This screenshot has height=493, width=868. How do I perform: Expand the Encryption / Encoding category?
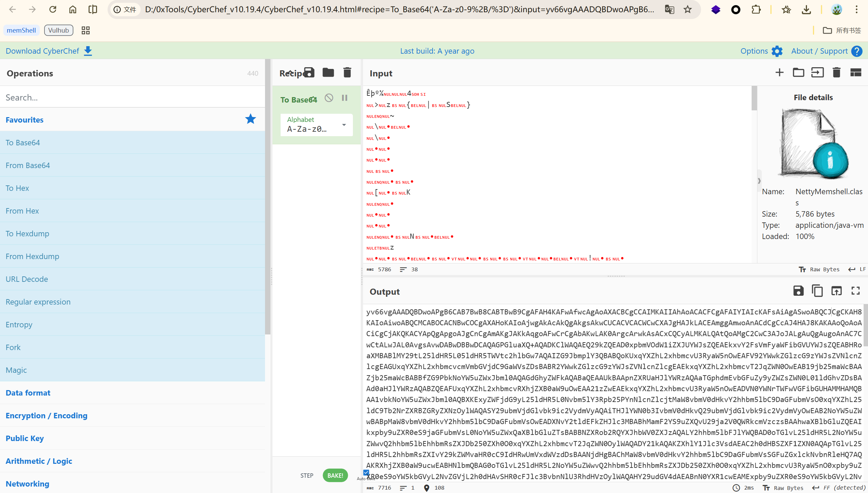click(46, 416)
